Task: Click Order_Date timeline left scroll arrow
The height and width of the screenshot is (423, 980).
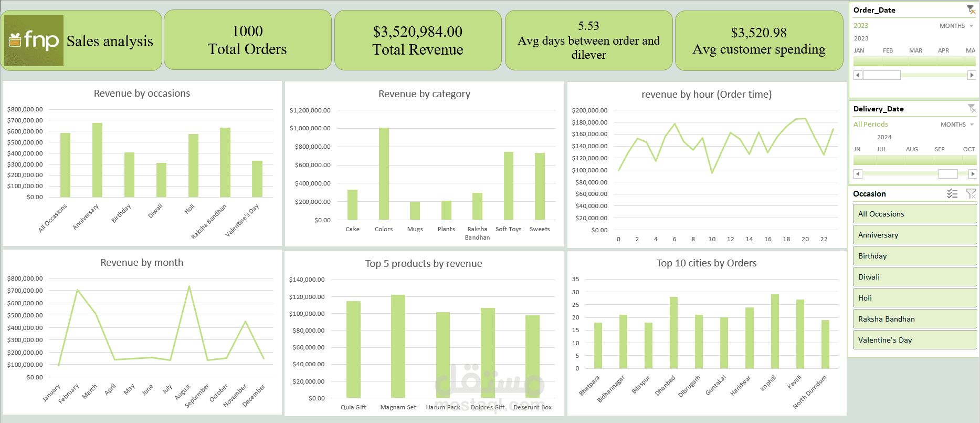Action: (x=858, y=75)
